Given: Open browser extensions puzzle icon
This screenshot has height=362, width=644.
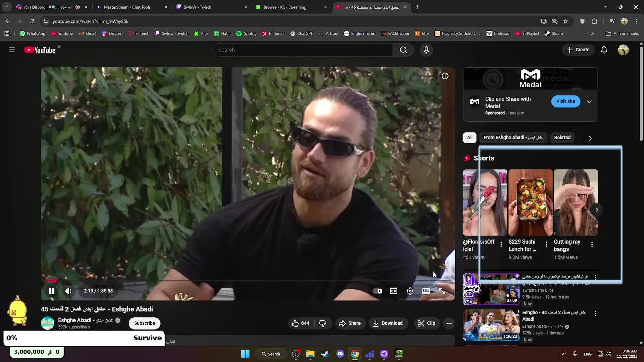Looking at the screenshot, I should 595,21.
